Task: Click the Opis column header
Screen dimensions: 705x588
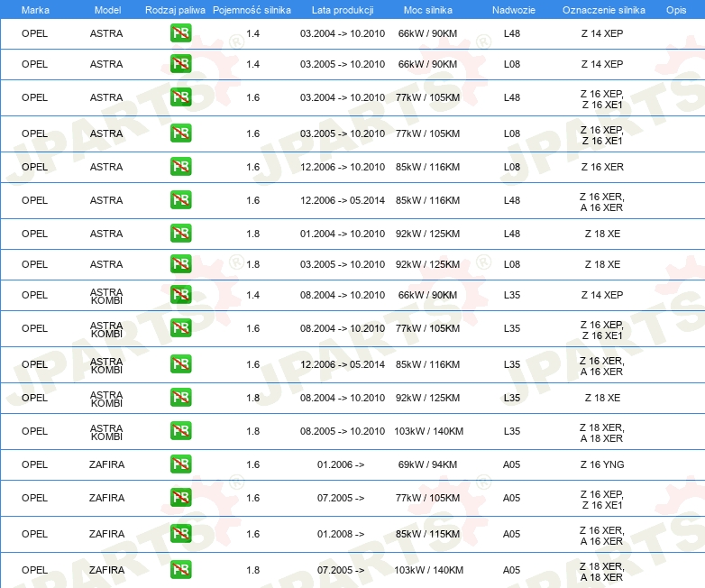Action: pos(676,10)
